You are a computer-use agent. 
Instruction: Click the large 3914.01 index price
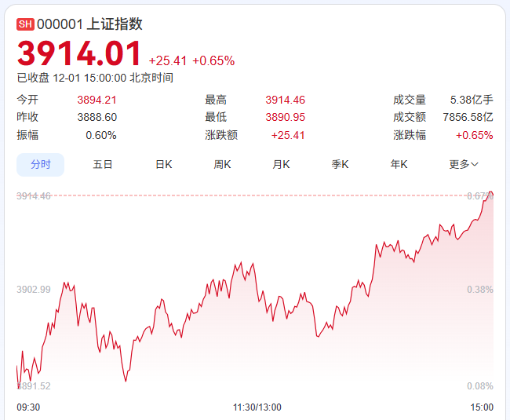[x=79, y=54]
